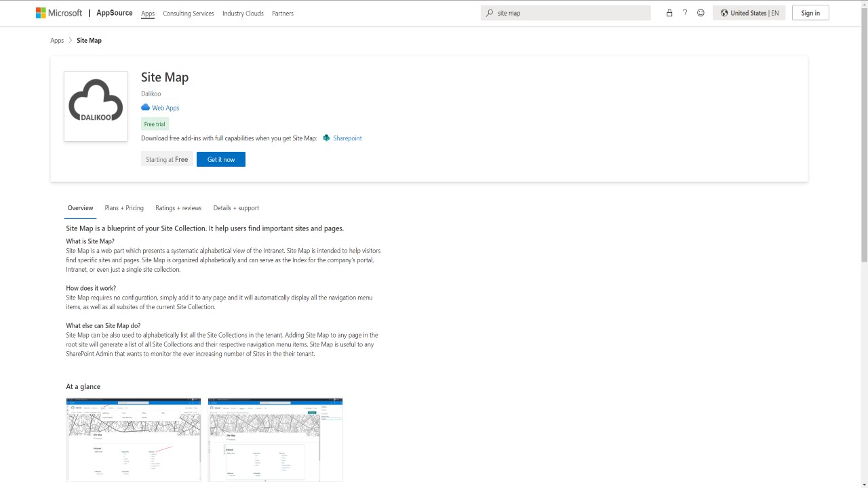Image resolution: width=868 pixels, height=488 pixels.
Task: Switch to Plans + Pricing tab
Action: (124, 208)
